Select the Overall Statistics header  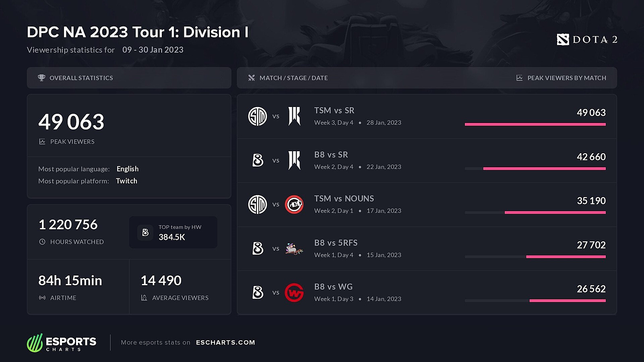pyautogui.click(x=129, y=78)
